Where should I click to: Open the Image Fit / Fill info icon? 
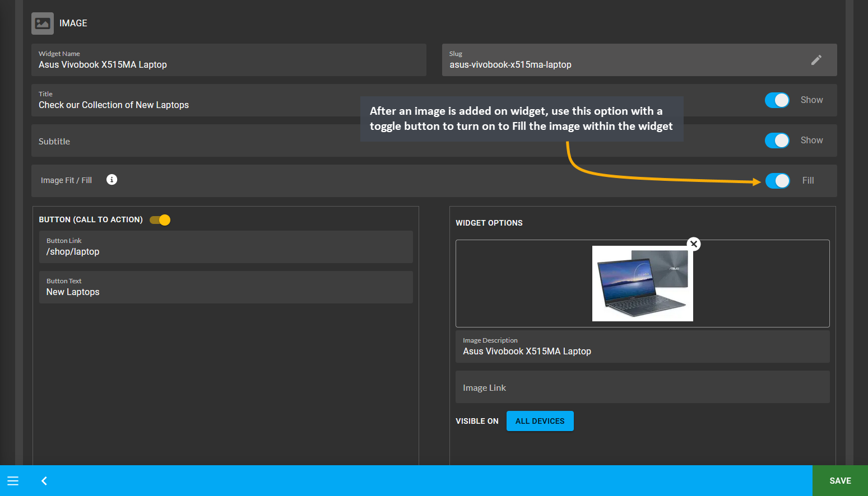click(x=112, y=180)
